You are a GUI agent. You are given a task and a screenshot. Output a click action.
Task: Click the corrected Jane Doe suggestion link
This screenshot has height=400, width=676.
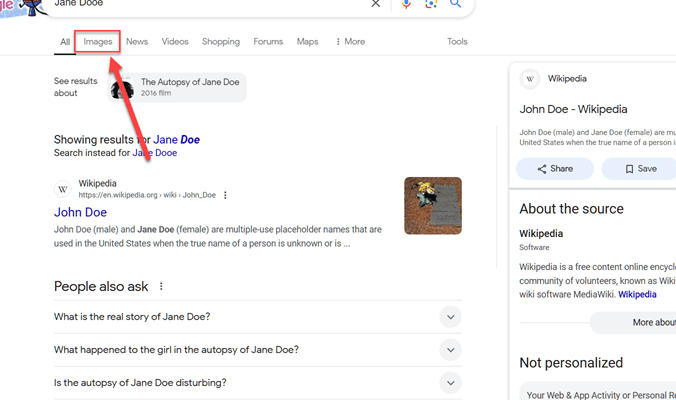[176, 140]
